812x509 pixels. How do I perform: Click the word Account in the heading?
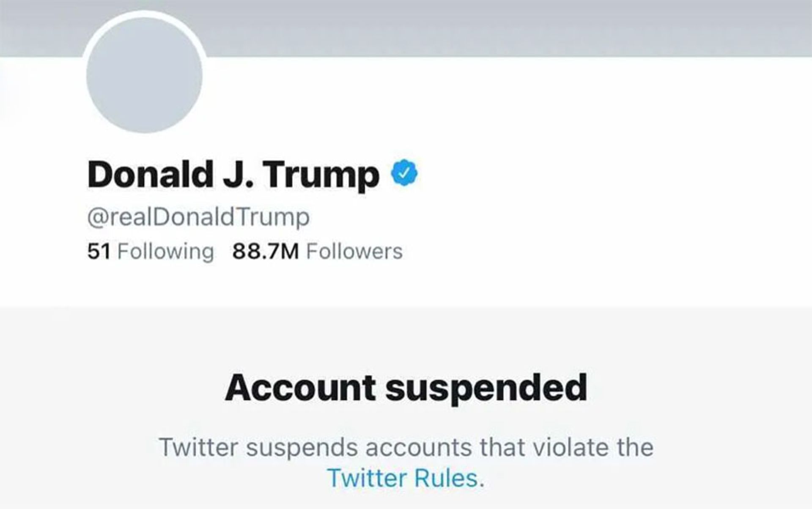(x=300, y=388)
